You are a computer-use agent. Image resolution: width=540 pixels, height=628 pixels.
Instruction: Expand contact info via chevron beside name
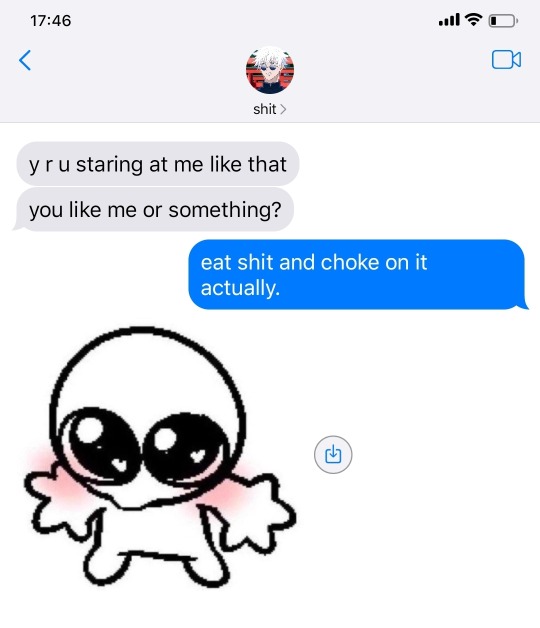[x=283, y=109]
